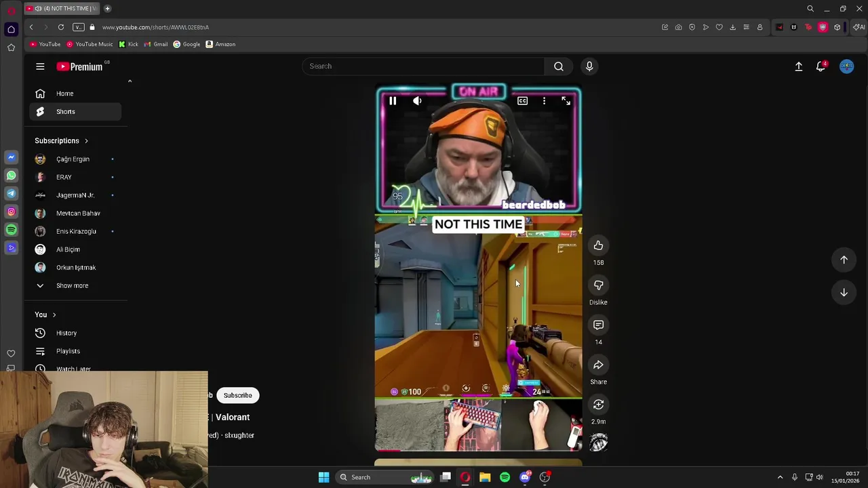The image size is (868, 488).
Task: Go to the next Short with down arrow
Action: click(x=844, y=292)
